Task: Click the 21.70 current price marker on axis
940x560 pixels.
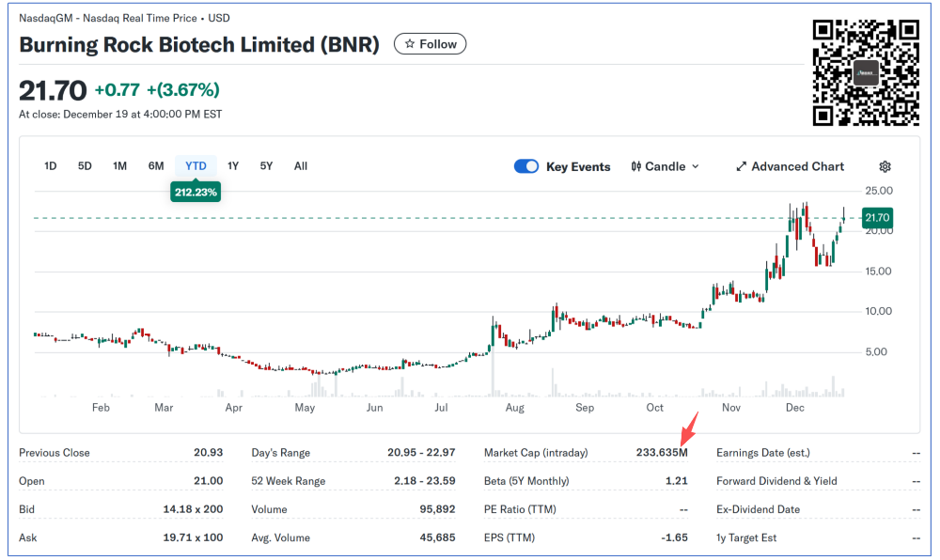Action: click(x=876, y=218)
